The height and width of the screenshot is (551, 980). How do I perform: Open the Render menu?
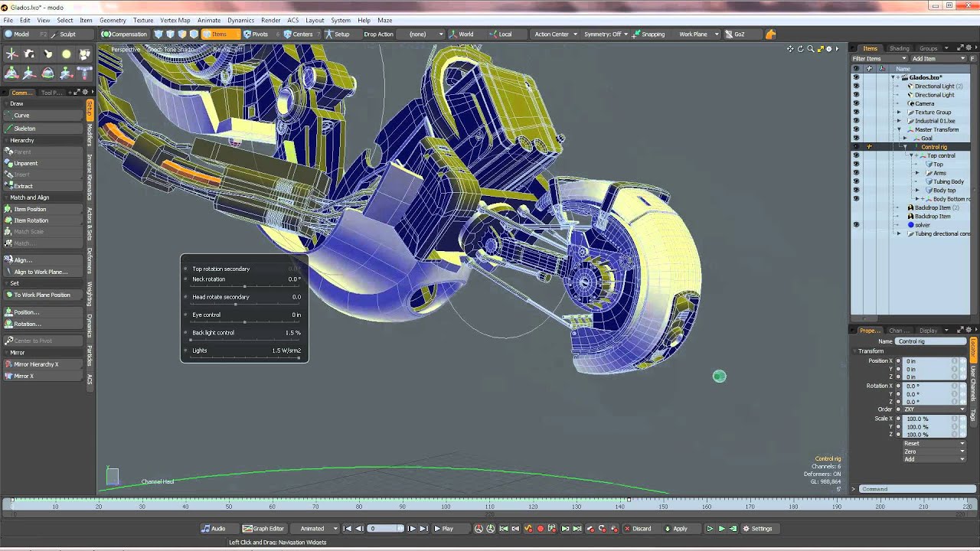point(270,21)
